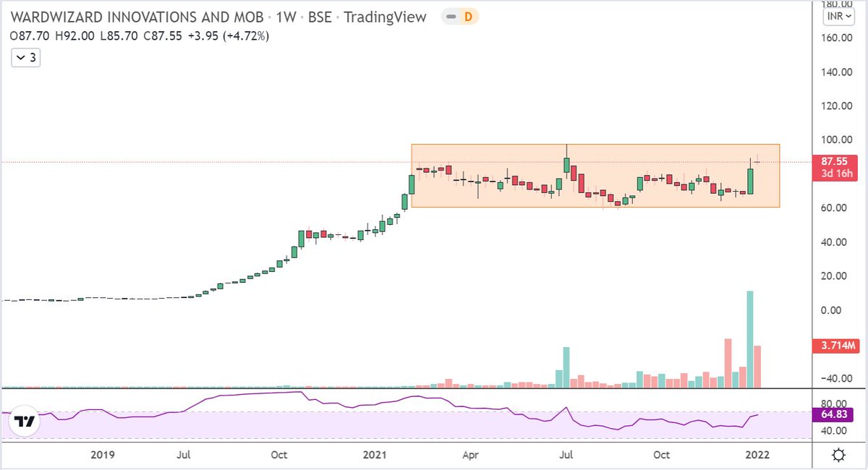Click the Jul label following Apr
This screenshot has height=470, width=868.
tap(566, 456)
